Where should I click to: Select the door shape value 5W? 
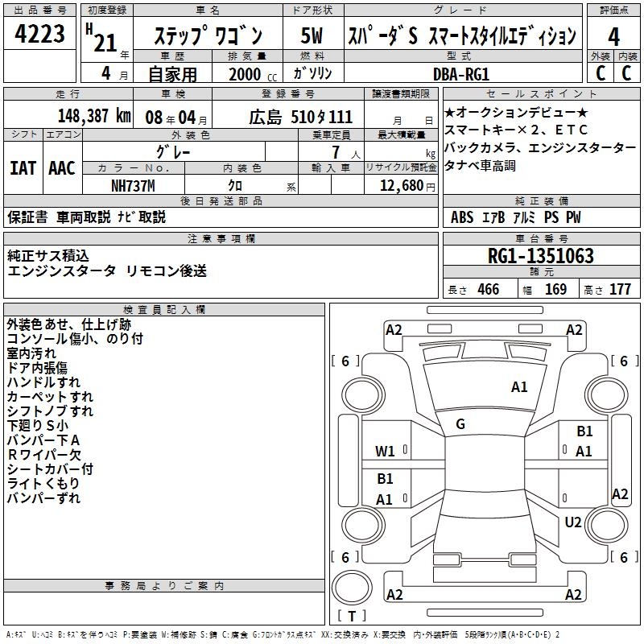pos(312,35)
